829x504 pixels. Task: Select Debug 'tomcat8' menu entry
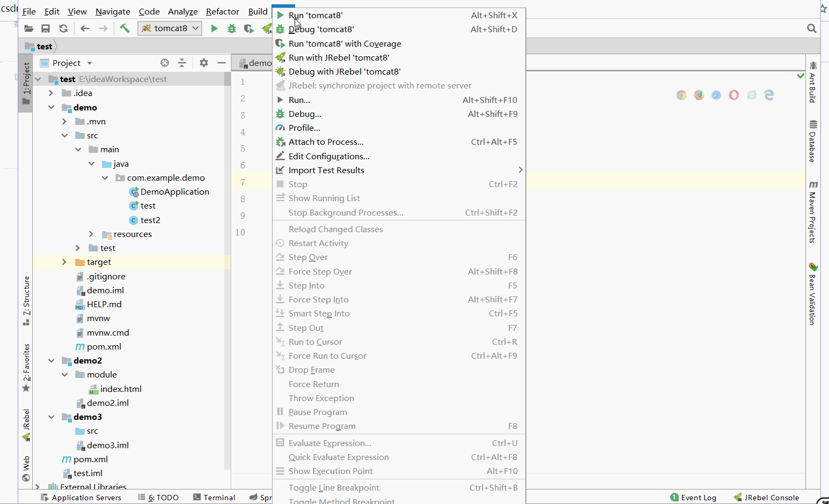tap(399, 29)
